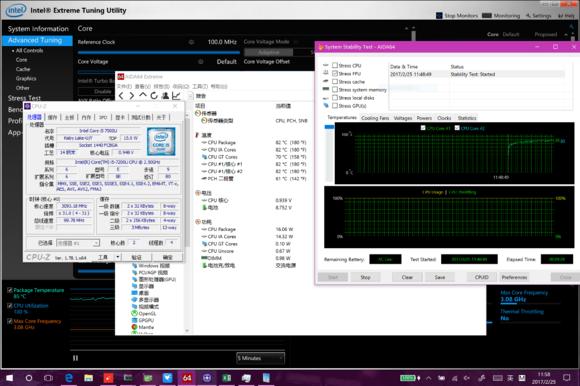This screenshot has height=386, width=580.
Task: Click Stop Monitors in XTU header
Action: coord(457,16)
